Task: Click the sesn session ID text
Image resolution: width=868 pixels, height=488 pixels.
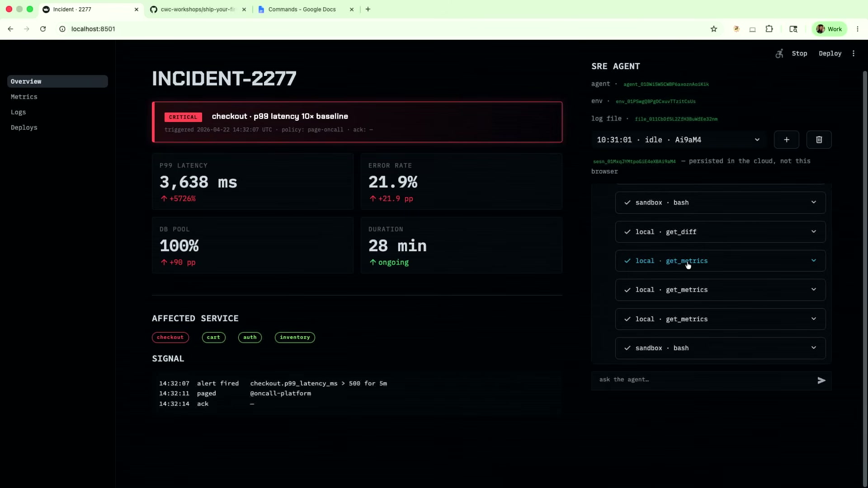Action: (x=634, y=161)
